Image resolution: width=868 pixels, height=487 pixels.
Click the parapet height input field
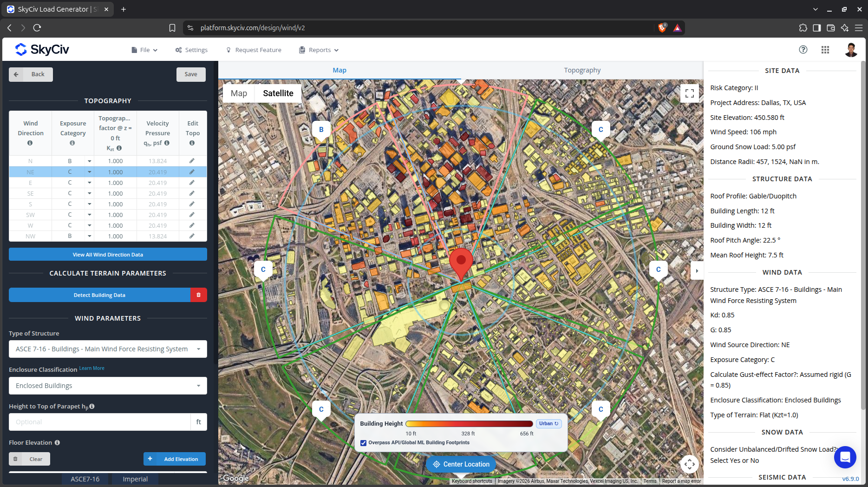pyautogui.click(x=99, y=422)
